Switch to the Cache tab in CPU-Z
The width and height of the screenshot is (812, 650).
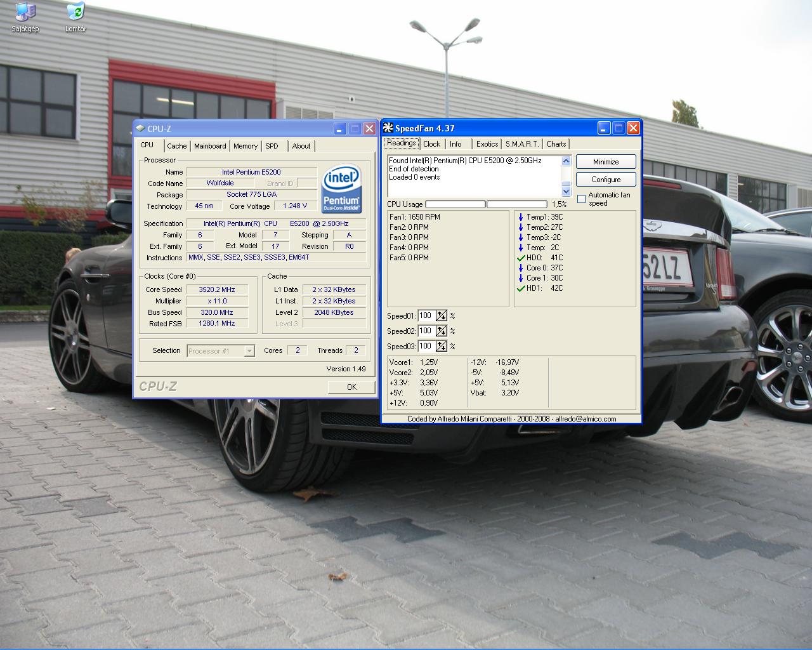[x=176, y=146]
